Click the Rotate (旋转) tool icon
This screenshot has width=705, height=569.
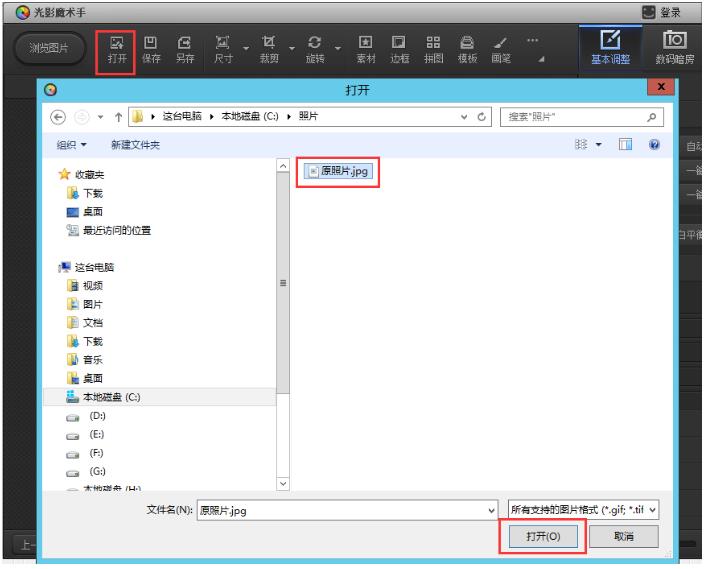315,49
